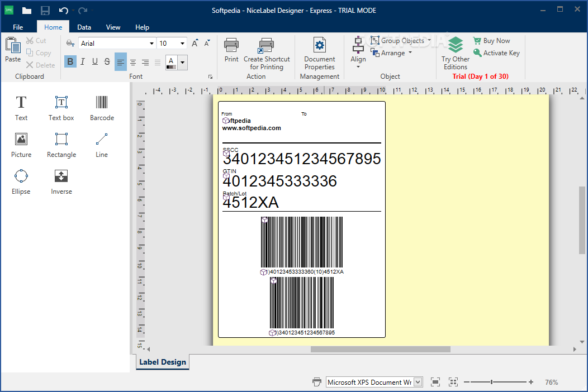Click the vertical scrollbar thumb
588x392 pixels.
[x=582, y=220]
